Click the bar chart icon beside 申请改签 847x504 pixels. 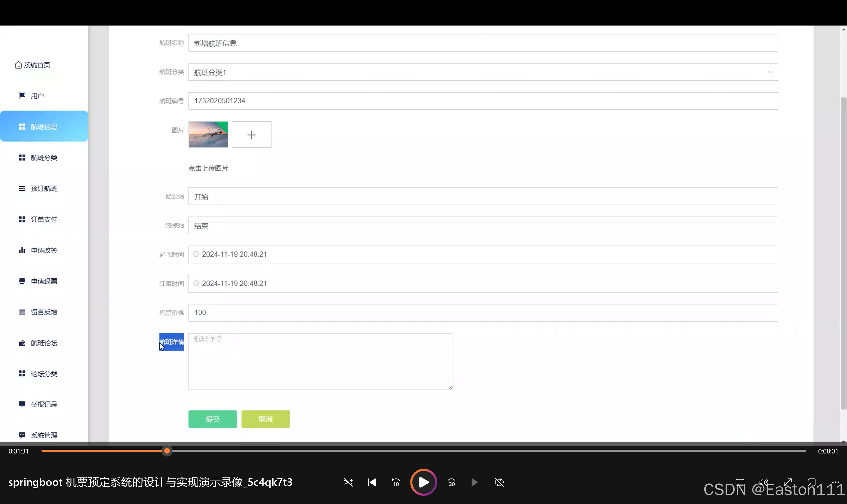click(22, 250)
